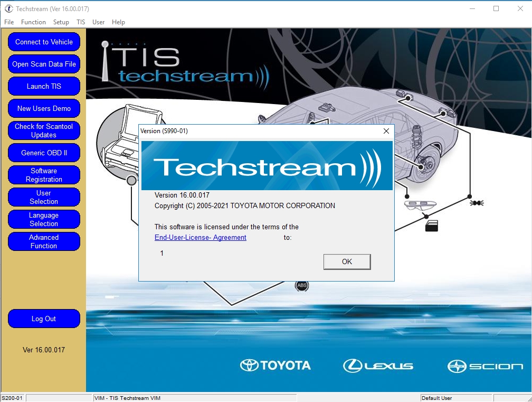The width and height of the screenshot is (532, 402).
Task: Click the Connect to Vehicle button
Action: pyautogui.click(x=44, y=42)
